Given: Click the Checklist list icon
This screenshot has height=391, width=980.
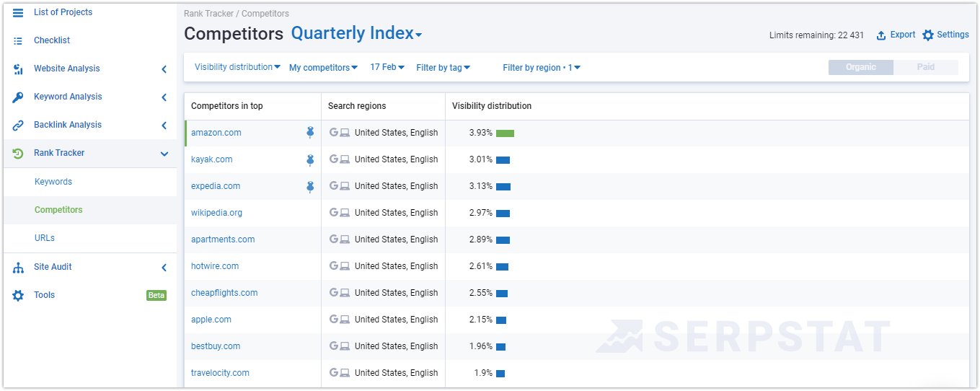Looking at the screenshot, I should (x=18, y=41).
